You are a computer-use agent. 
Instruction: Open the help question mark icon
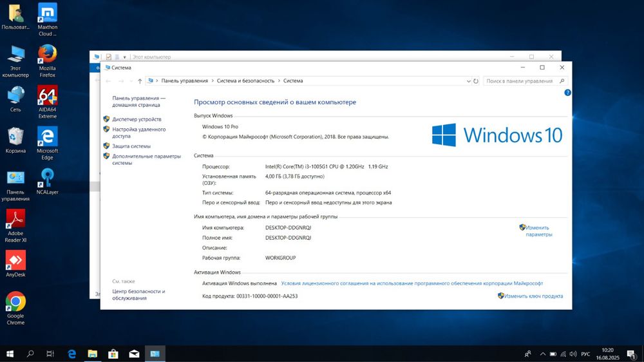coord(567,93)
